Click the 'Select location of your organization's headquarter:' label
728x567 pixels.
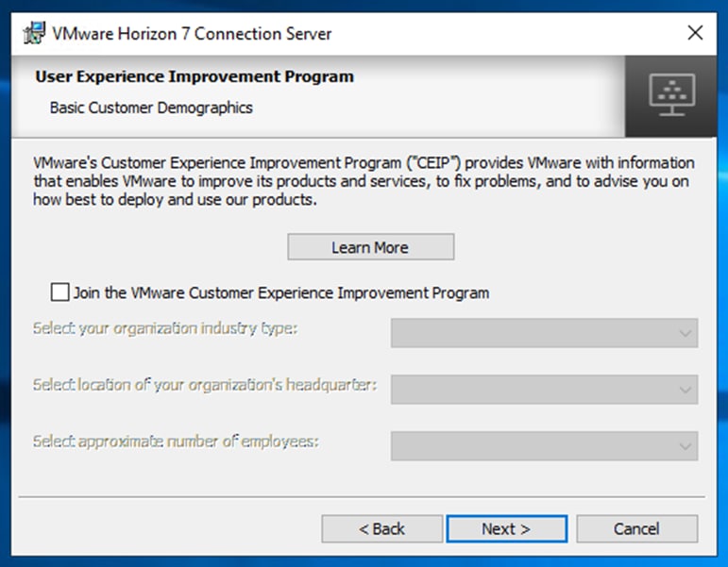(205, 385)
